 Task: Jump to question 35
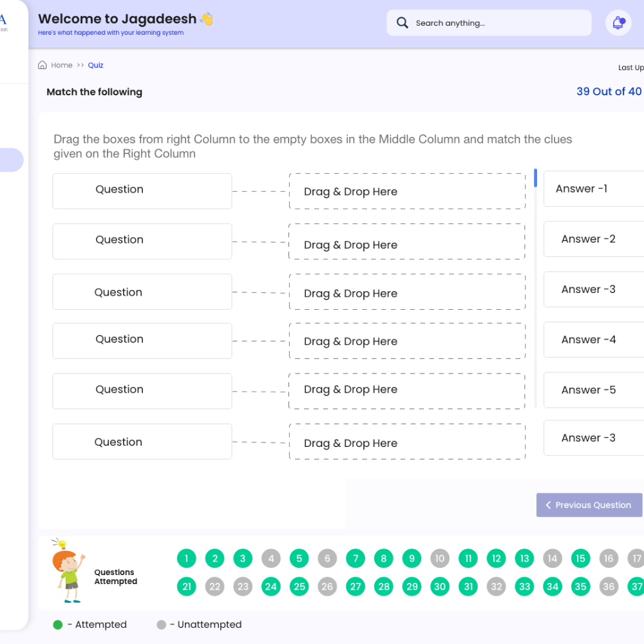coord(581,587)
